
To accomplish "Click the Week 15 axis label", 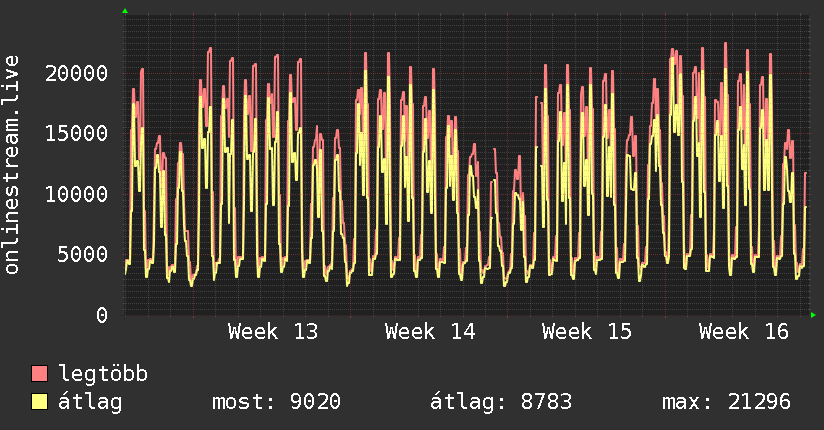I will (x=586, y=332).
